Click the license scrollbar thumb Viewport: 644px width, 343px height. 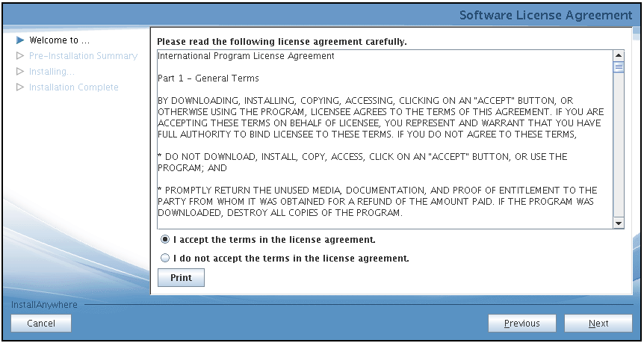[619, 67]
